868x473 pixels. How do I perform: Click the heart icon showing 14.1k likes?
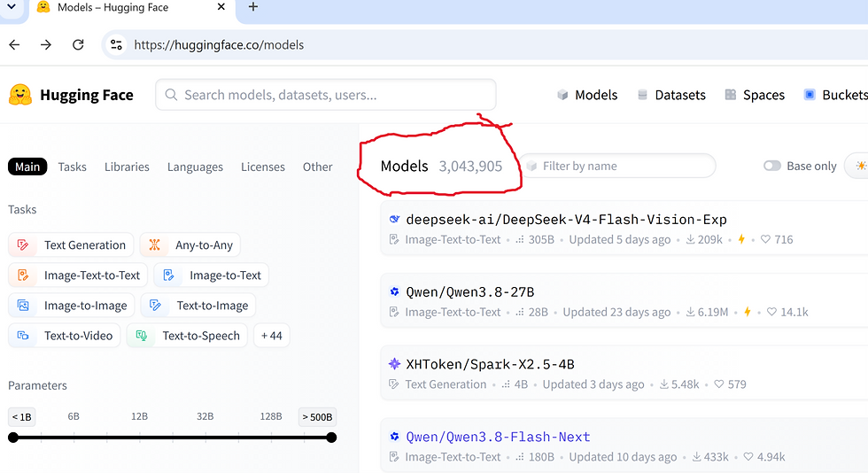tap(771, 312)
